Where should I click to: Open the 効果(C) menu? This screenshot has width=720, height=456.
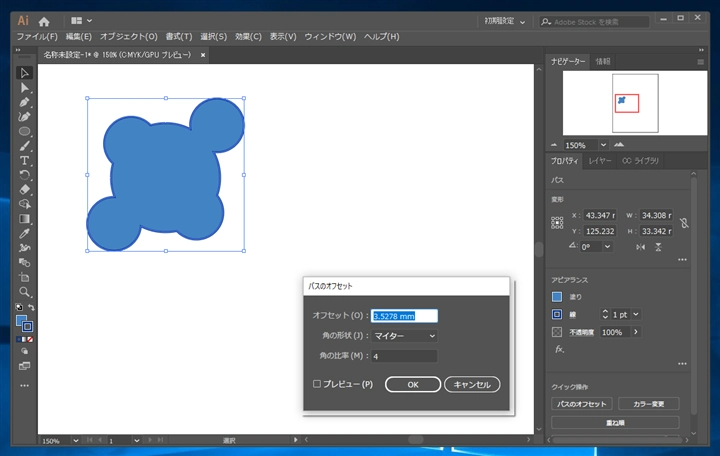[248, 37]
